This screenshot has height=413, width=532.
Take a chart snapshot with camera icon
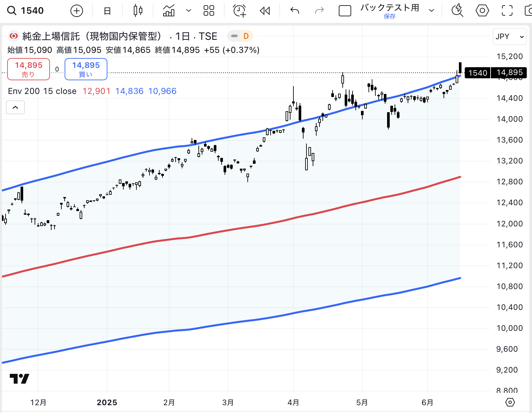(x=528, y=11)
